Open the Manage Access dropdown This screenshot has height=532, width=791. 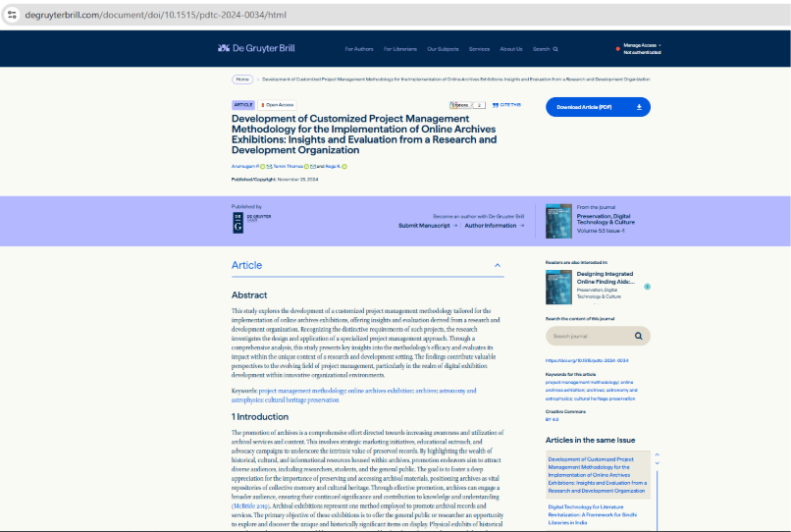642,45
